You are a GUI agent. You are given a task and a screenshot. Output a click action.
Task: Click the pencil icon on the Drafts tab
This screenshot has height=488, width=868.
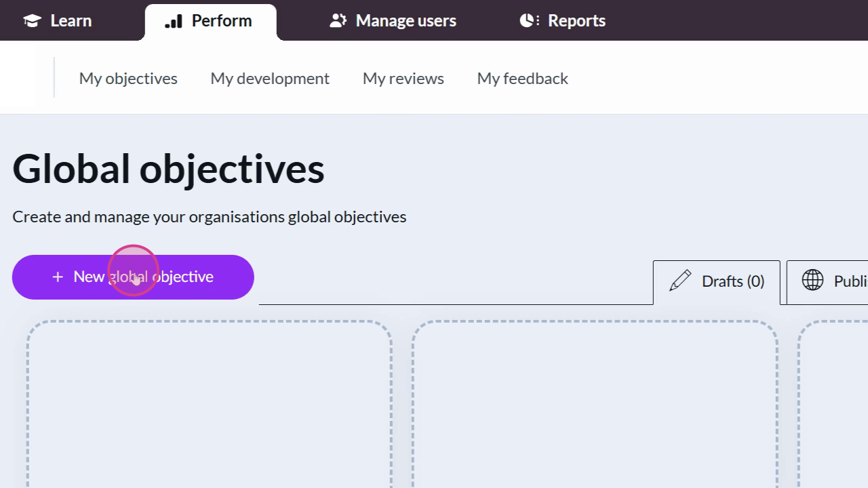(680, 281)
